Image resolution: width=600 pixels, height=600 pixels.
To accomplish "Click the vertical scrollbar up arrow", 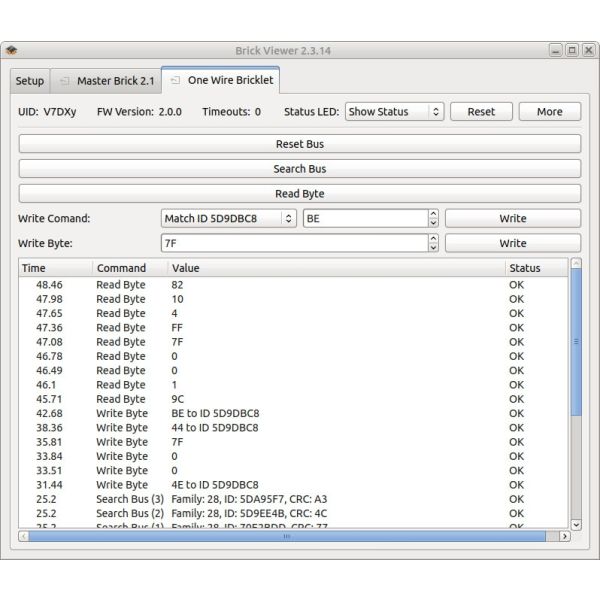I will point(576,263).
